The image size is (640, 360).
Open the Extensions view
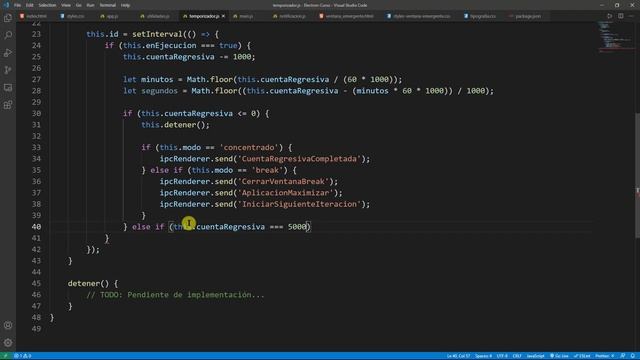pyautogui.click(x=8, y=105)
